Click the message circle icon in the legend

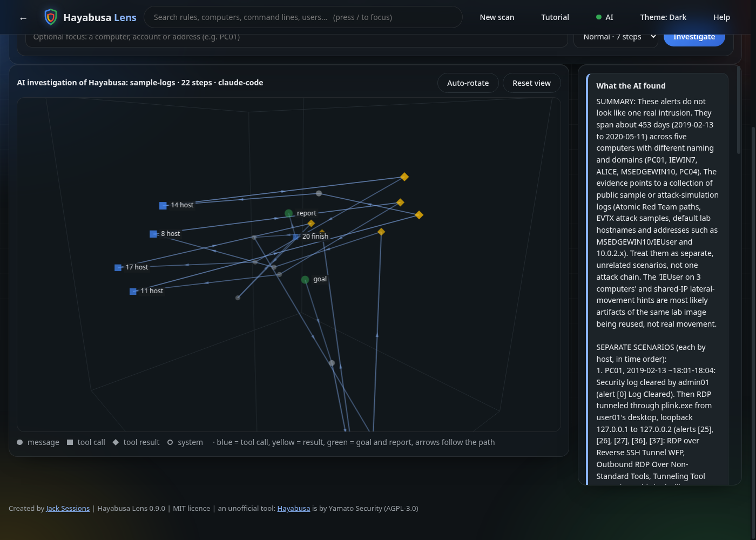click(20, 442)
